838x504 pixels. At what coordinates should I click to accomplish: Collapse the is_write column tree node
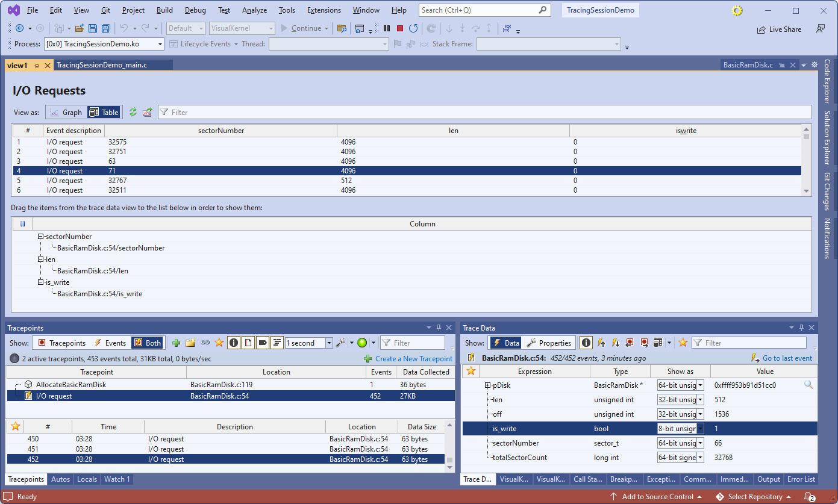[40, 282]
